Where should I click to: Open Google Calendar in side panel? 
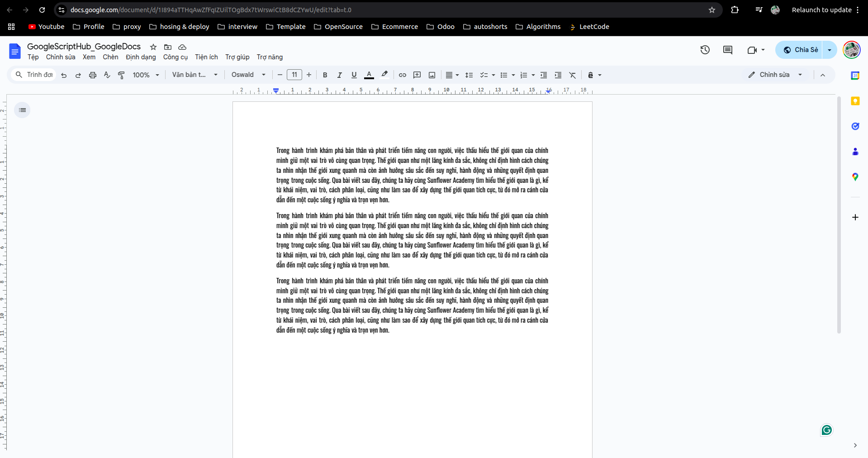[855, 76]
